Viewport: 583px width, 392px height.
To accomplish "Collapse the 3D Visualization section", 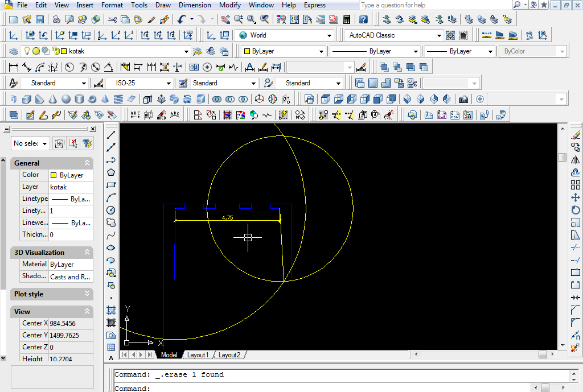I will click(x=87, y=252).
